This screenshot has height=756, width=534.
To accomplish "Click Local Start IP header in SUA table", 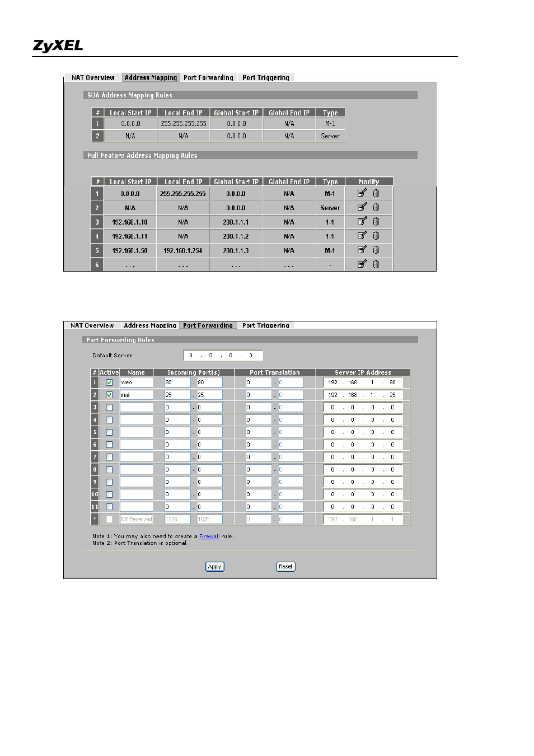I will point(130,113).
